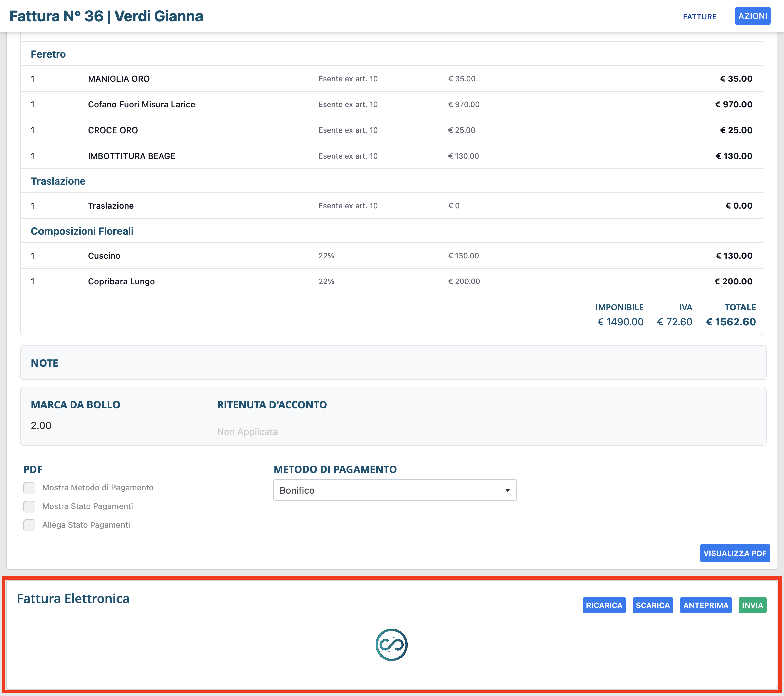
Task: Open the AZIONI menu button
Action: pos(752,16)
